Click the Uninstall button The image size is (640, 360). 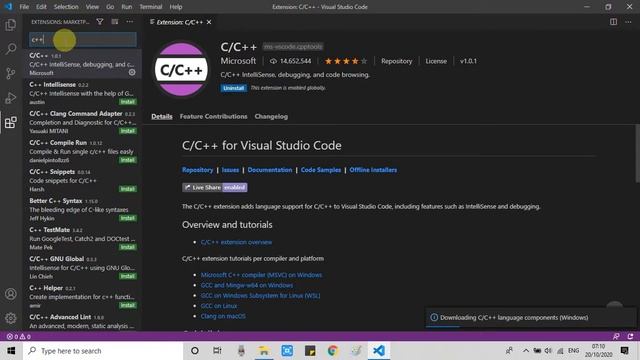pyautogui.click(x=233, y=88)
